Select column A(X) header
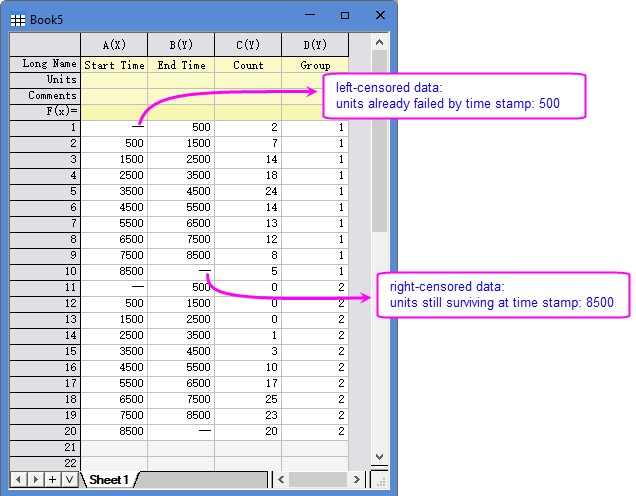The height and width of the screenshot is (496, 636). click(114, 45)
